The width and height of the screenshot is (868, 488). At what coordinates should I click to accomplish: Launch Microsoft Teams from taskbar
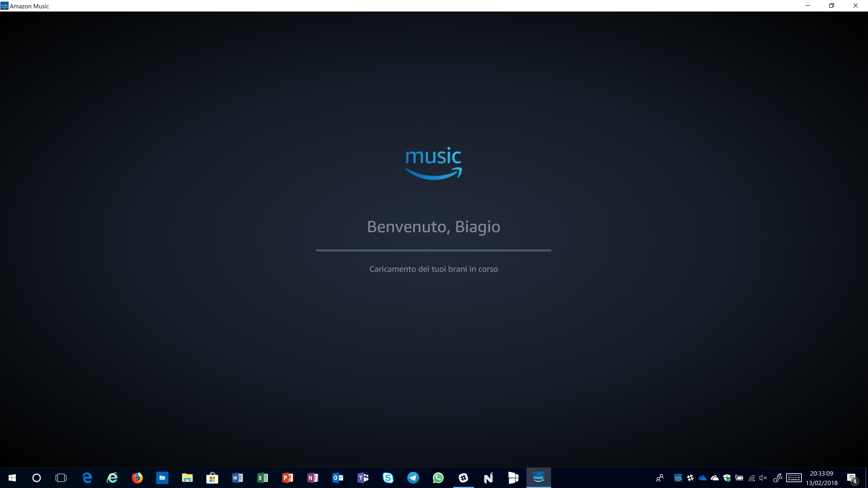363,478
